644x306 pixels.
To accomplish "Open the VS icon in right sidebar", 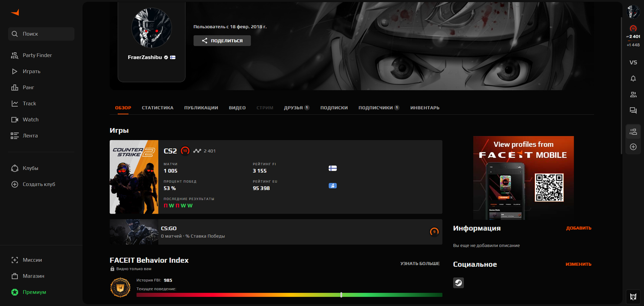I will coord(633,62).
